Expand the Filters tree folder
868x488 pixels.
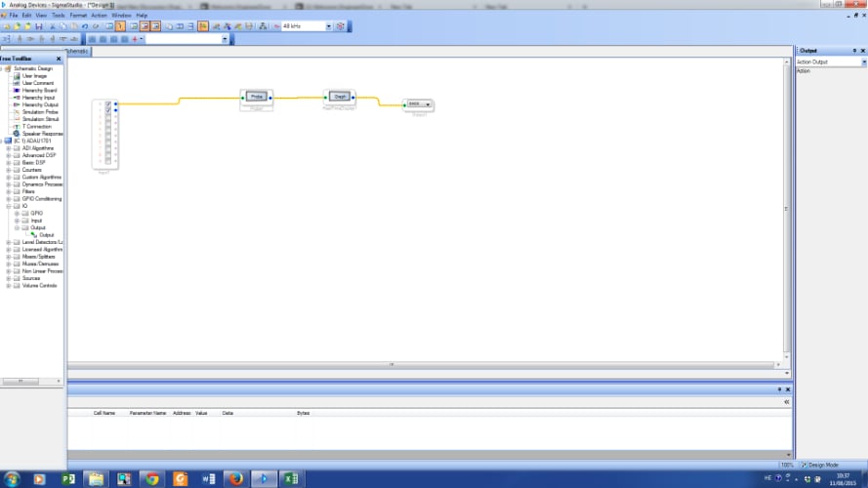9,192
